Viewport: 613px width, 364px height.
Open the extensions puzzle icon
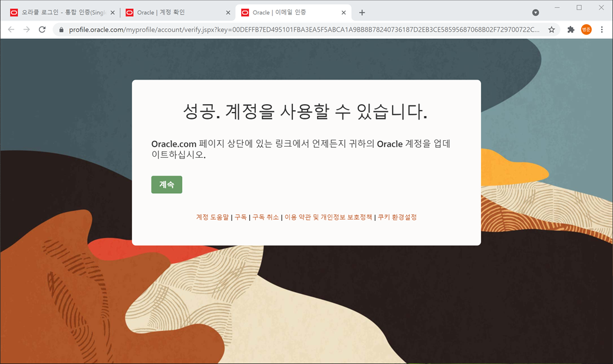coord(571,29)
